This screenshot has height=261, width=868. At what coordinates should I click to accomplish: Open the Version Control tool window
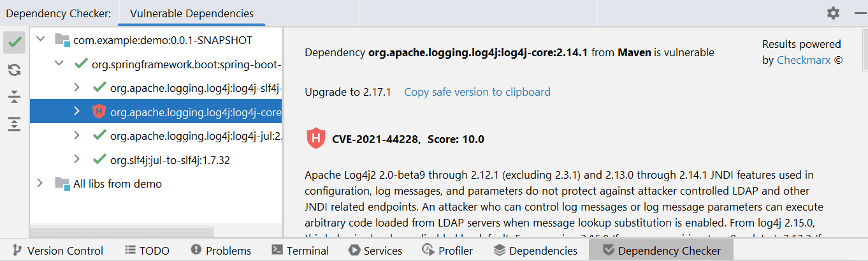58,250
